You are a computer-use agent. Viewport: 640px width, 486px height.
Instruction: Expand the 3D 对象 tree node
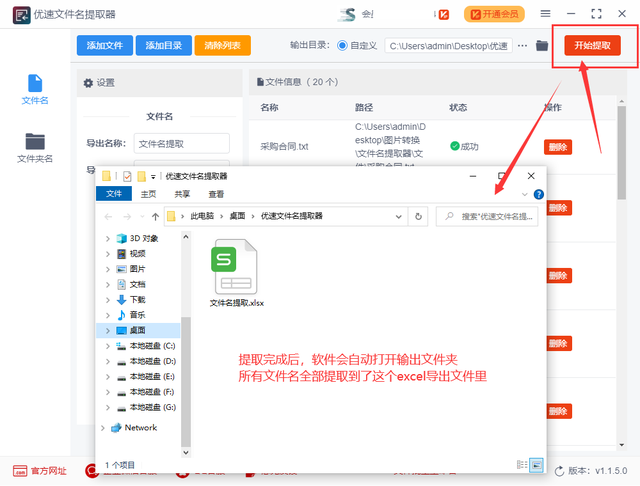[108, 238]
